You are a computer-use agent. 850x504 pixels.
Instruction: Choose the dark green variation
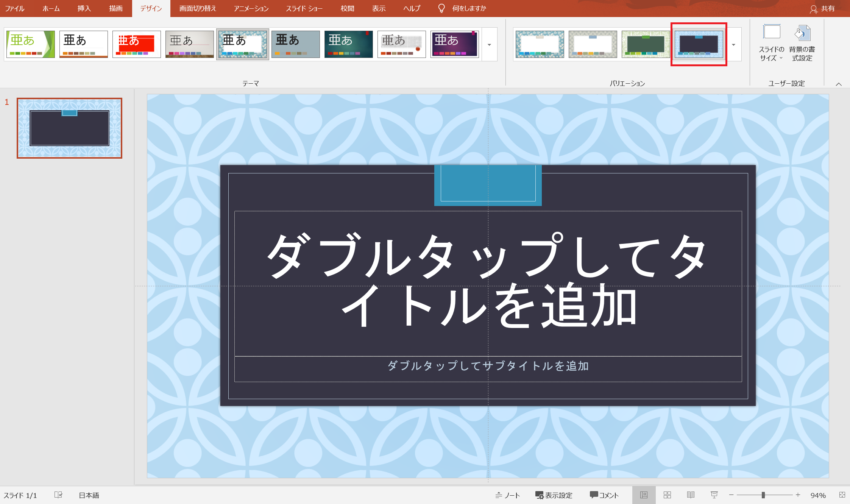646,44
